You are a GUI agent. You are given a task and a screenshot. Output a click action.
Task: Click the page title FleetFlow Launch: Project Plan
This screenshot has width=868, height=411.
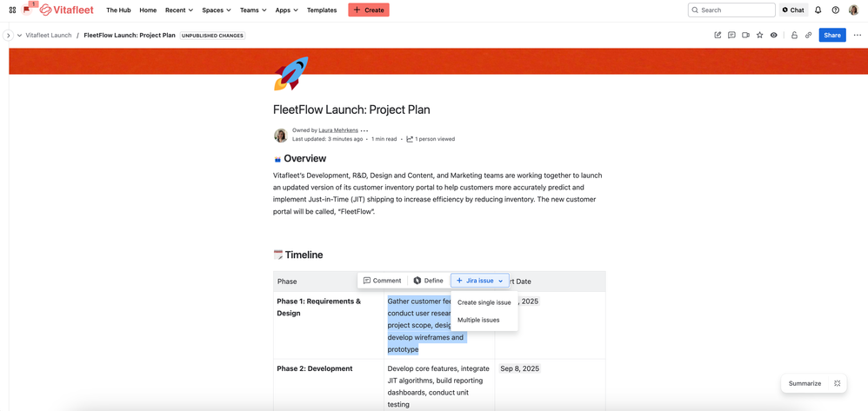pos(351,109)
